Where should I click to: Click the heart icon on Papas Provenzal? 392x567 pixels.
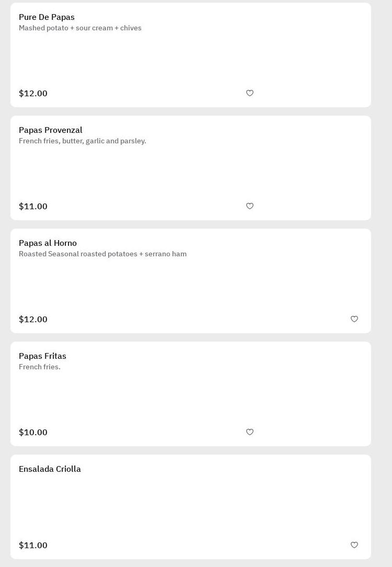pos(250,206)
